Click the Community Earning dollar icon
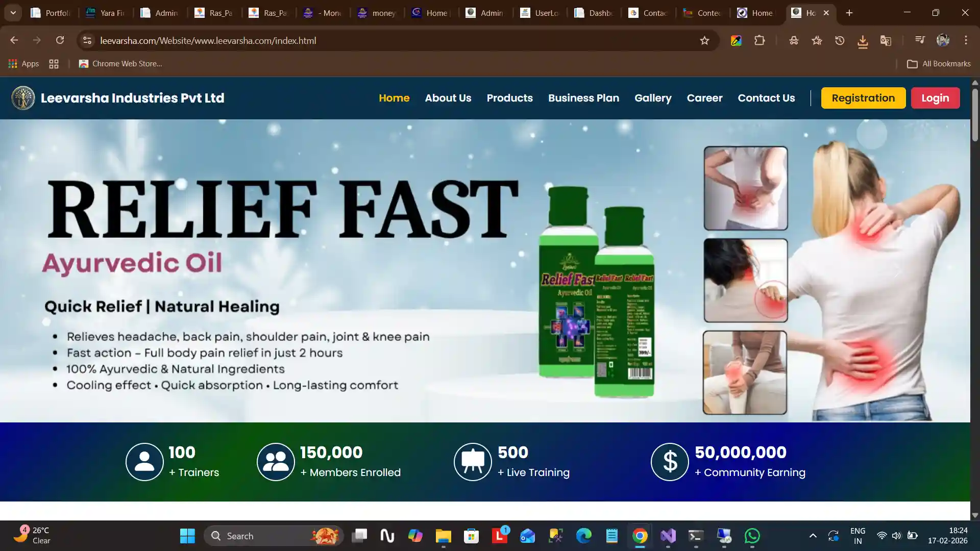 (670, 462)
